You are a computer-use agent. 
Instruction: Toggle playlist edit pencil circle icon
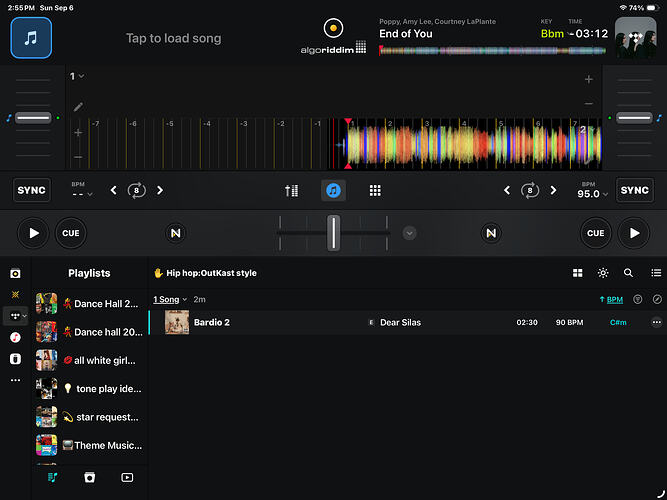[x=657, y=300]
